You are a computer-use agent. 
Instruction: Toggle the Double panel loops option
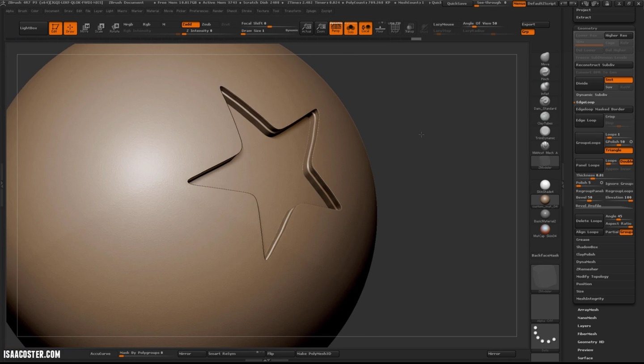626,161
